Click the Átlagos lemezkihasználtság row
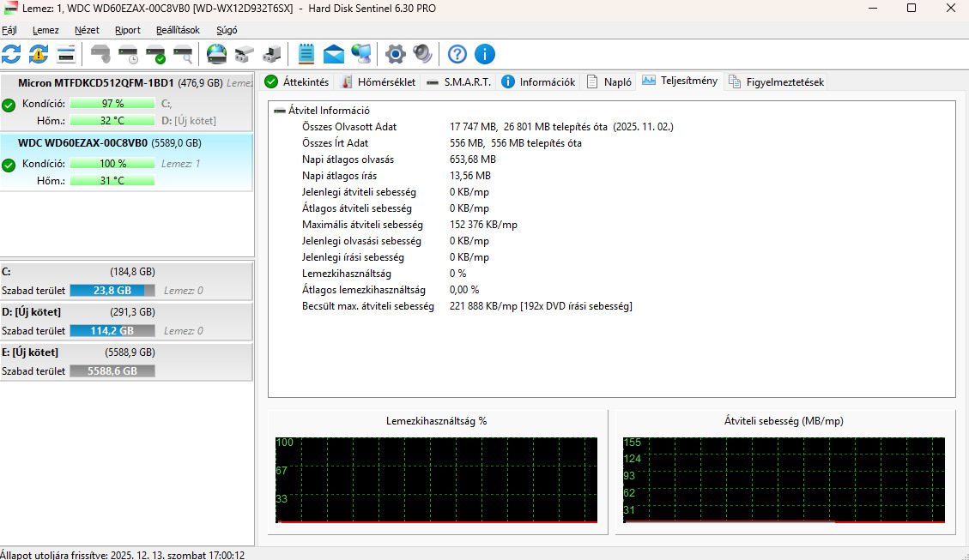The width and height of the screenshot is (969, 560). coord(390,290)
